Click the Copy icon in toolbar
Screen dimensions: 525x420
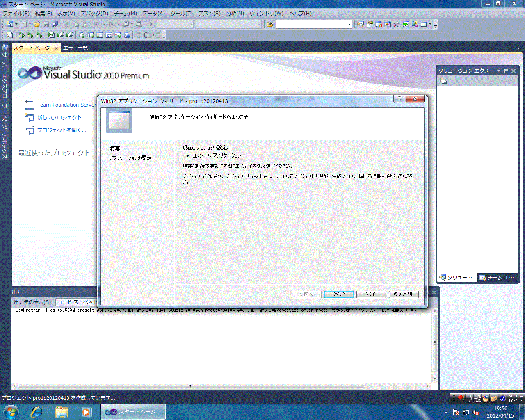(x=75, y=24)
